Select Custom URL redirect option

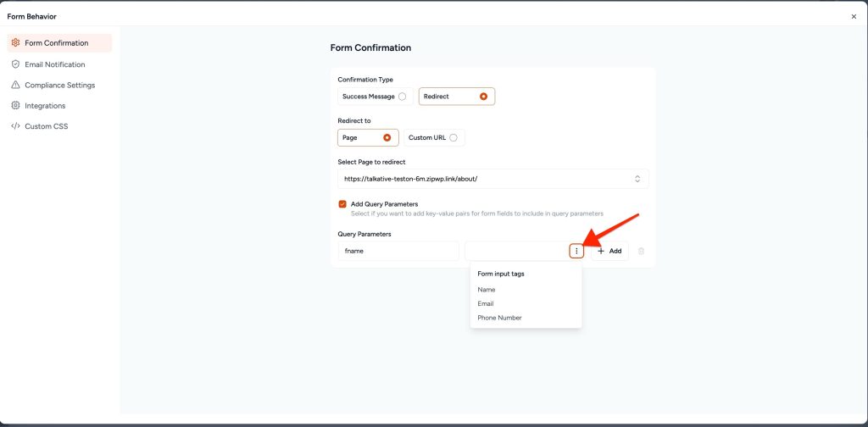[453, 137]
